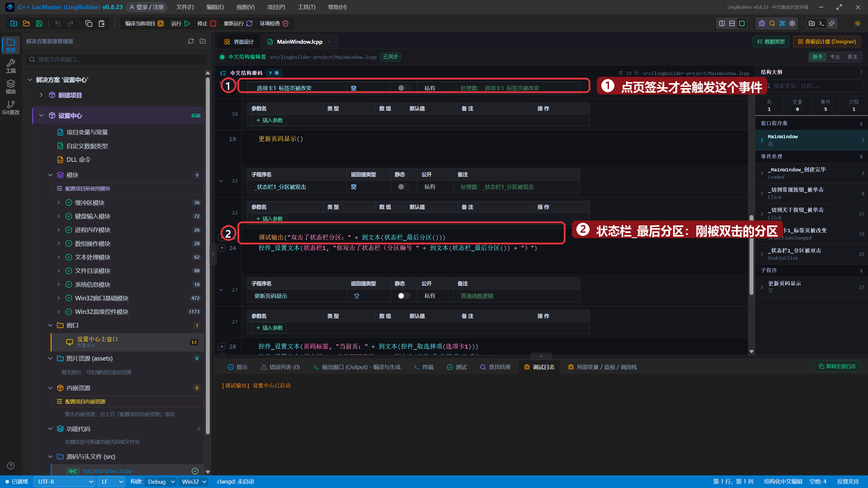Open the LF line ending dropdown
Screen dimensions: 868x488
pos(112,482)
